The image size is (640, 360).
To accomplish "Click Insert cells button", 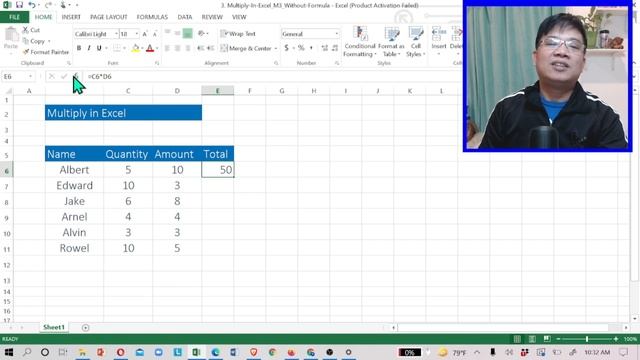I will point(439,42).
